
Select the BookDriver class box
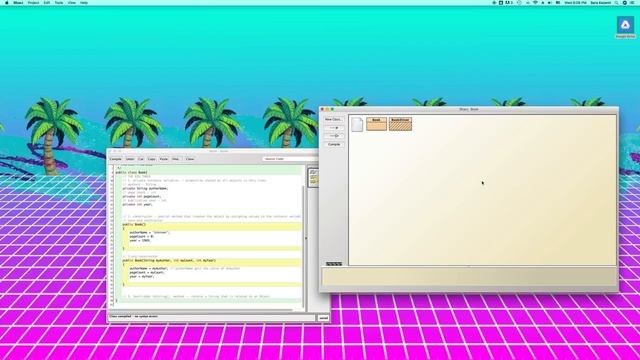coord(400,124)
